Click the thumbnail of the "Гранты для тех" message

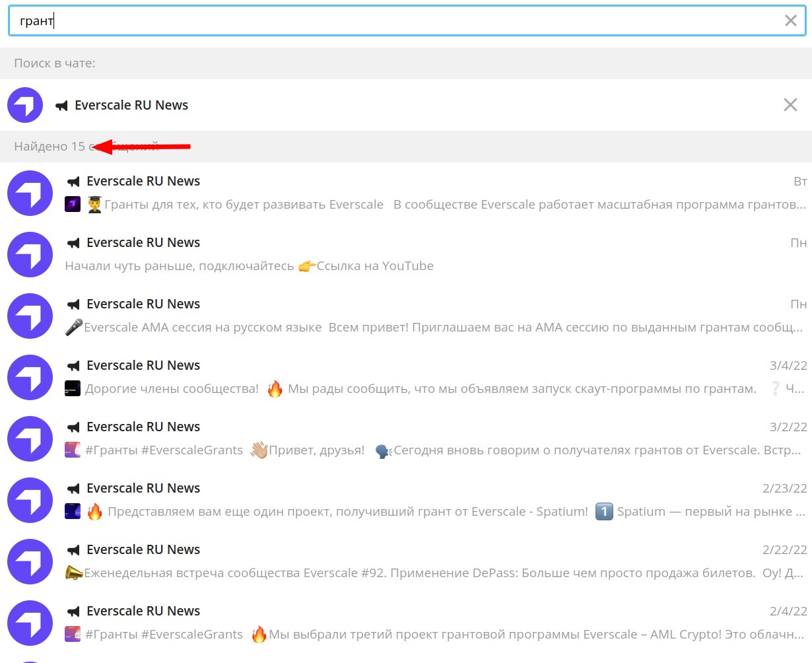pyautogui.click(x=73, y=205)
